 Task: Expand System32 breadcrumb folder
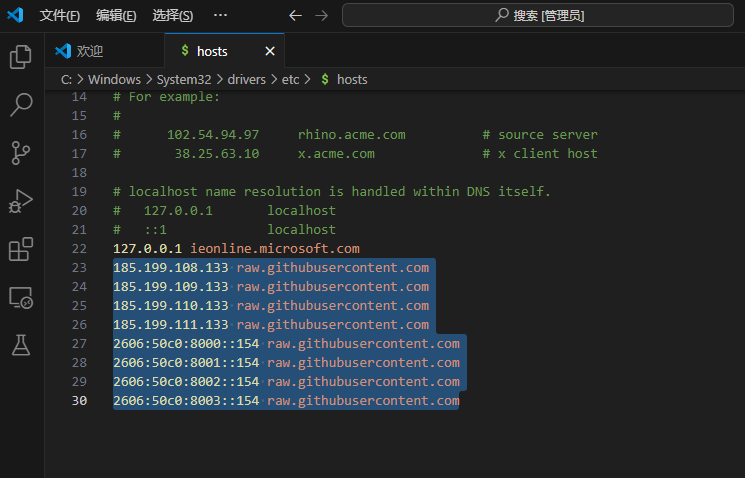click(183, 79)
